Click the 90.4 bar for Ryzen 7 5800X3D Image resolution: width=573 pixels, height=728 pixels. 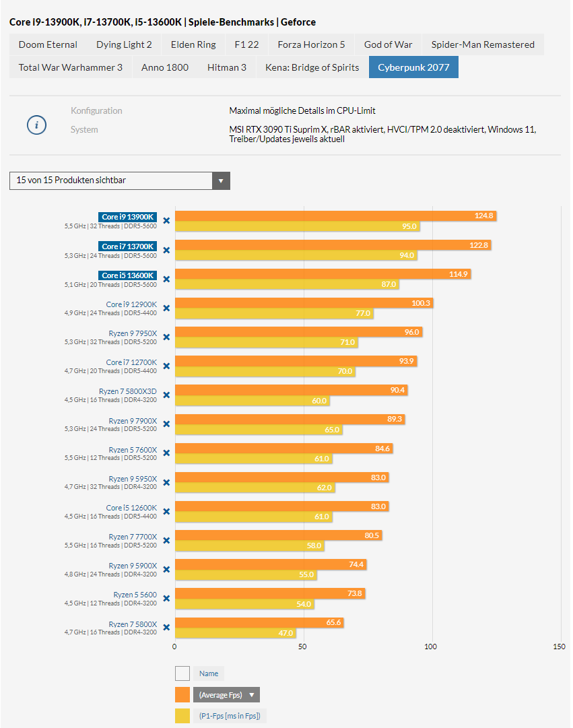(x=291, y=390)
